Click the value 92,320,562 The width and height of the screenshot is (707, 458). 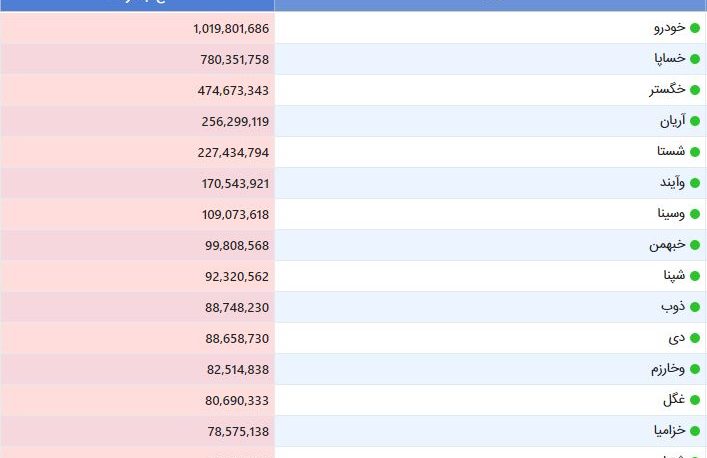point(237,277)
